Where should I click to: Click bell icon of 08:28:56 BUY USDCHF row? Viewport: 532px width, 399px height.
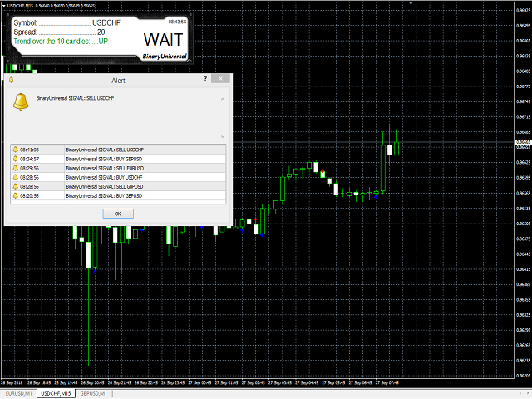pyautogui.click(x=15, y=177)
